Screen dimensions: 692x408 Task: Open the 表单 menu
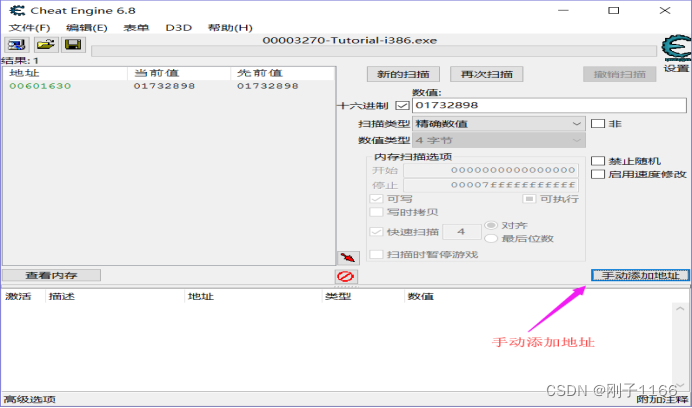click(x=136, y=28)
